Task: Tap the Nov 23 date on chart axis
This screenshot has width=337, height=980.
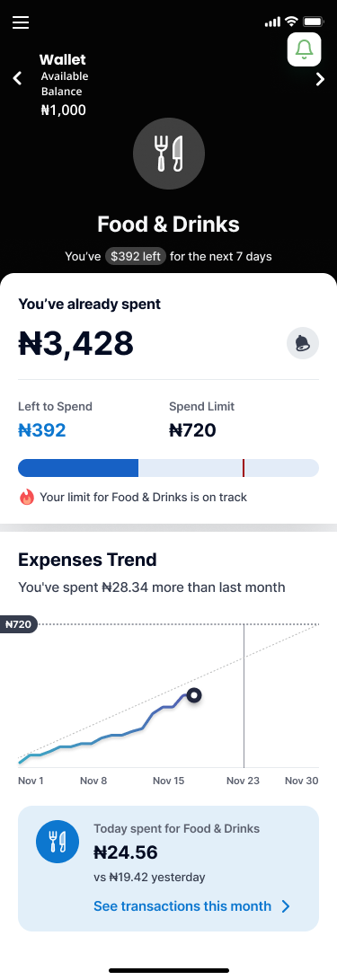Action: click(243, 781)
